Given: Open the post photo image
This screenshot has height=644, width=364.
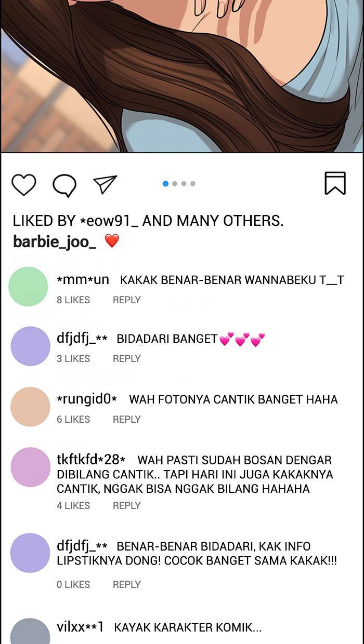Looking at the screenshot, I should click(x=182, y=76).
